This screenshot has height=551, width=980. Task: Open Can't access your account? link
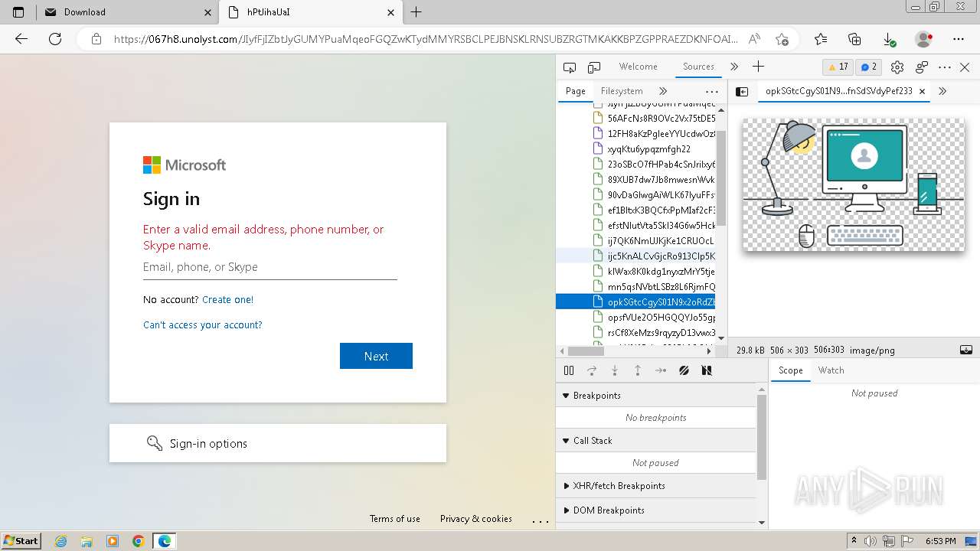[203, 325]
